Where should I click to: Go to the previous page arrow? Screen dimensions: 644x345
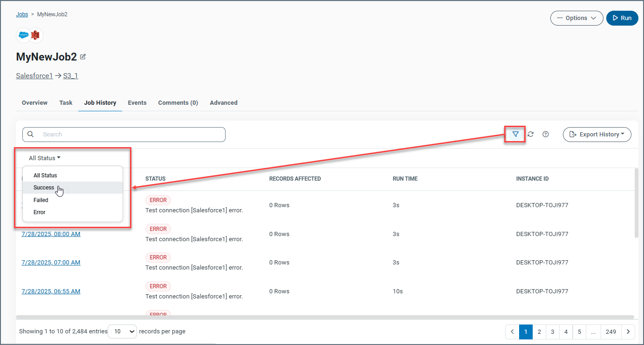[512, 332]
